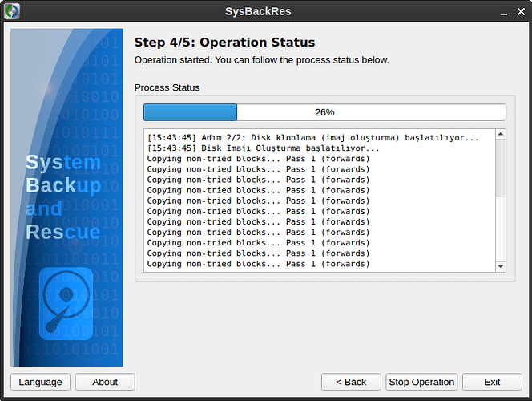Click the 'System Backup and Rescue' banner text

pyautogui.click(x=64, y=197)
